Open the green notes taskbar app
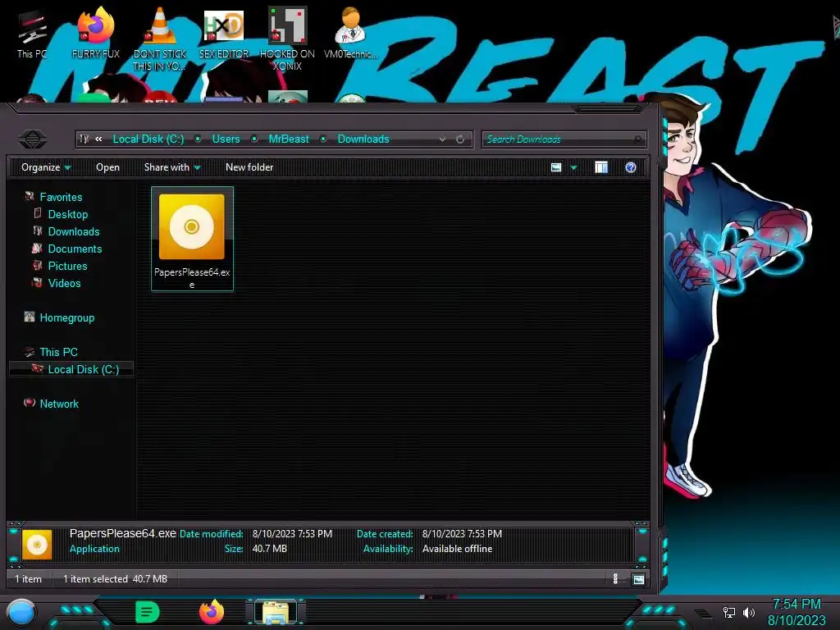Viewport: 840px width, 630px height. 148,612
